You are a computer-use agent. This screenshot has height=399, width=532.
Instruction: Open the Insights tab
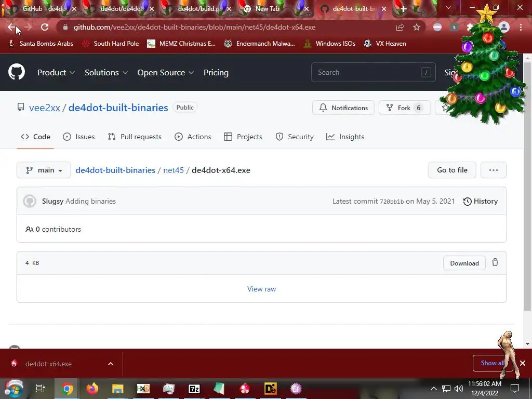(x=345, y=137)
